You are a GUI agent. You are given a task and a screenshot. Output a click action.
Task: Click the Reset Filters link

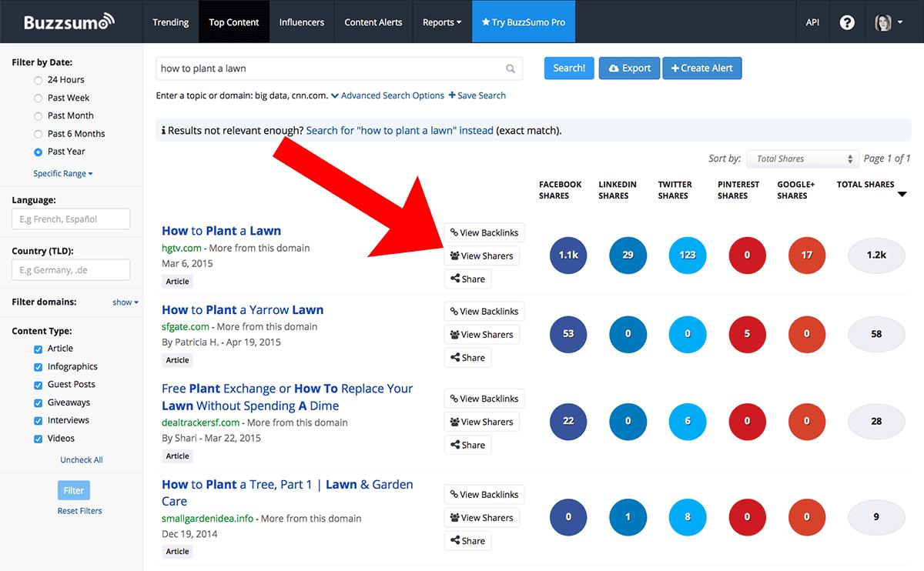[x=79, y=511]
